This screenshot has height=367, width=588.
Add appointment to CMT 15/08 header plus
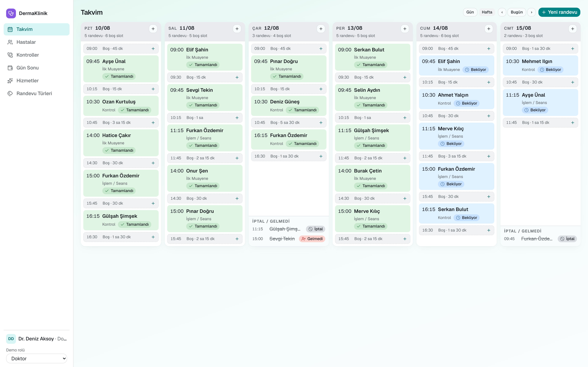(573, 29)
